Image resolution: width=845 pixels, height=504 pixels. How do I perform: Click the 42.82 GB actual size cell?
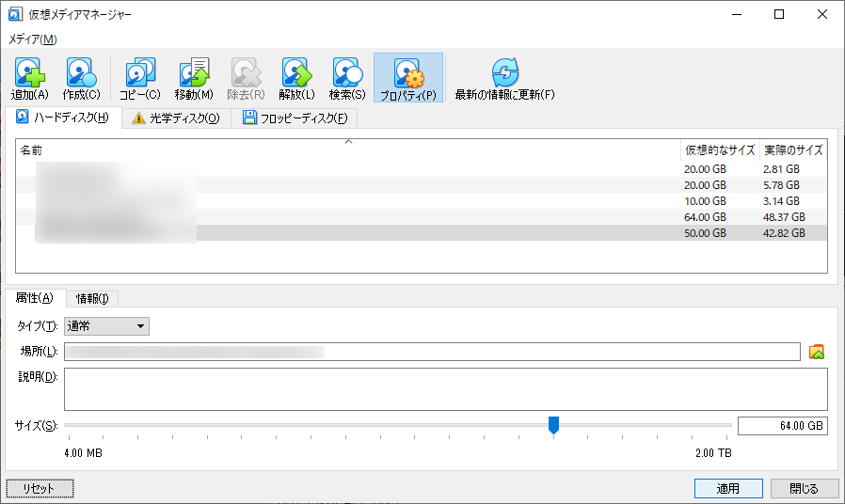(784, 233)
